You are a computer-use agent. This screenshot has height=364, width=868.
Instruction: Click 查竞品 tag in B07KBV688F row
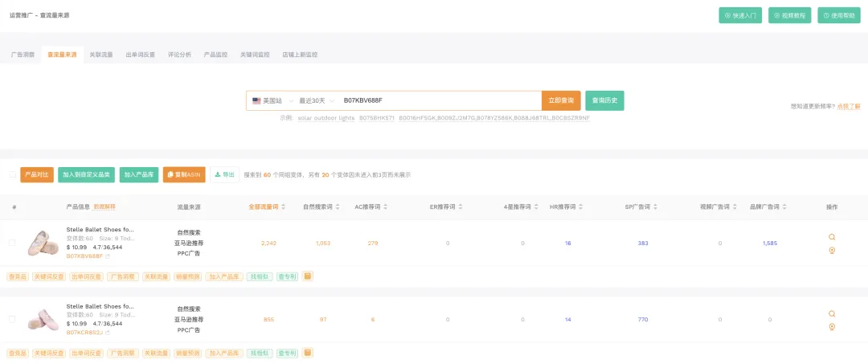tap(18, 276)
